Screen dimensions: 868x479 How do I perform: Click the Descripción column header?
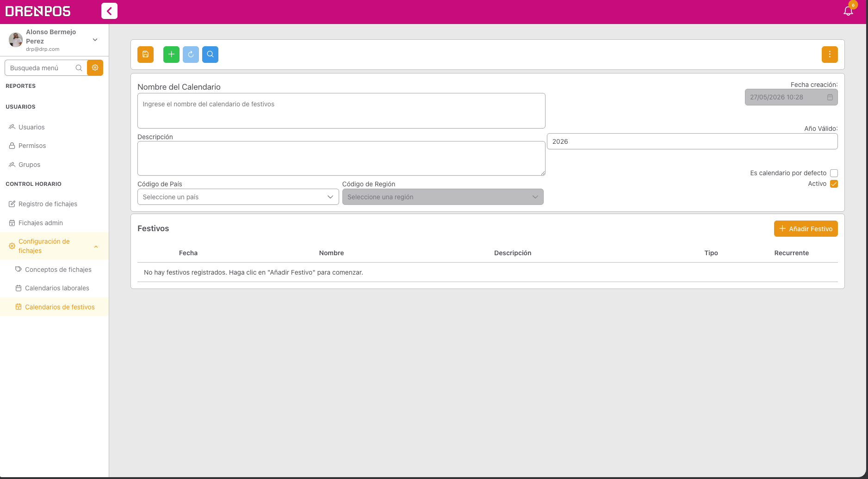point(513,253)
